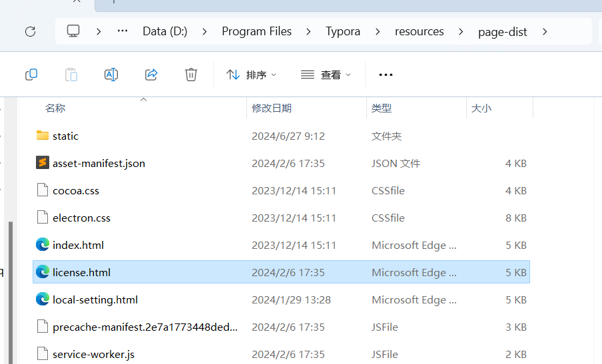Select service-worker.js file name

pyautogui.click(x=93, y=355)
